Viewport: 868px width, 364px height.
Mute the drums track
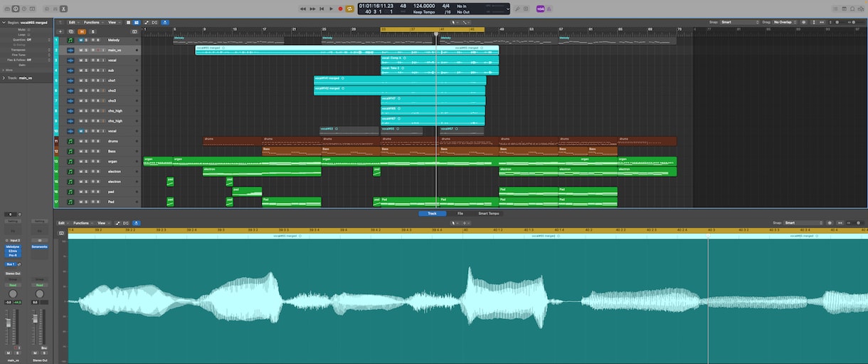click(80, 141)
